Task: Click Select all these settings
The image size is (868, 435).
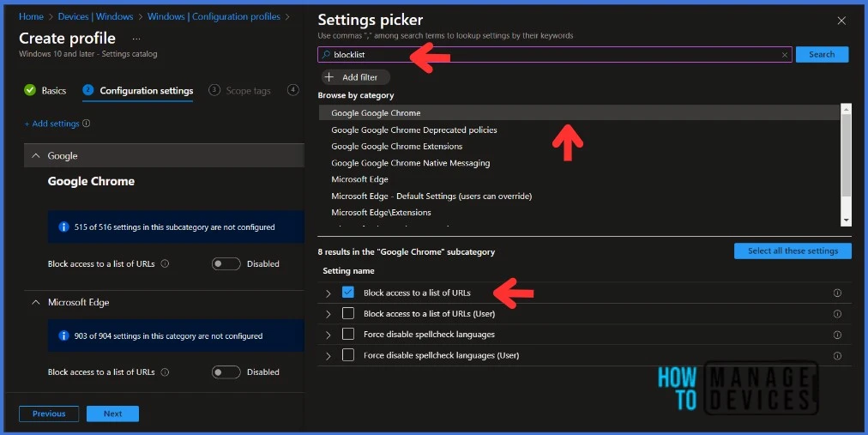Action: 793,251
